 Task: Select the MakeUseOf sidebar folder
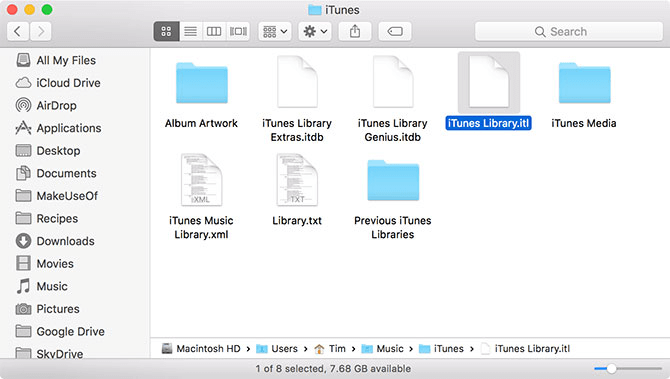click(x=57, y=196)
